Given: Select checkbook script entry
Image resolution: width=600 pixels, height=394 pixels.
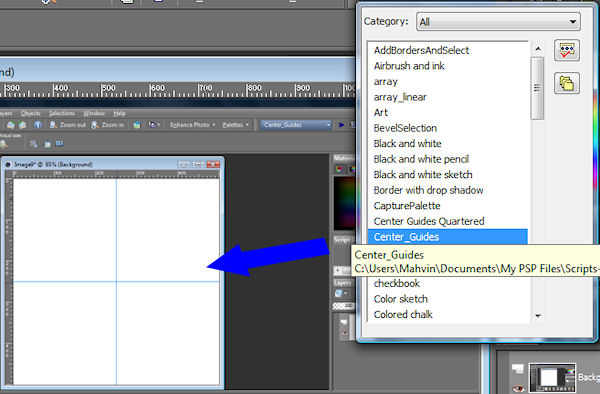Looking at the screenshot, I should 397,283.
